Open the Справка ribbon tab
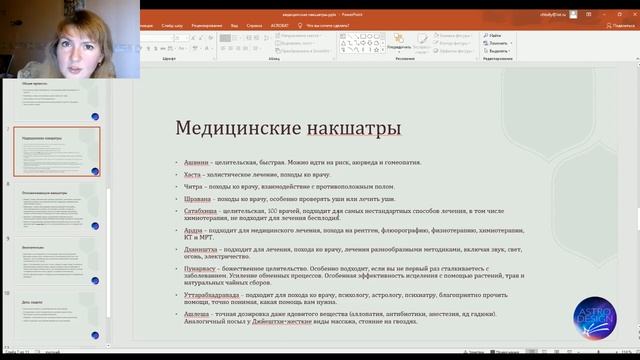Image resolution: width=640 pixels, height=360 pixels. (254, 25)
